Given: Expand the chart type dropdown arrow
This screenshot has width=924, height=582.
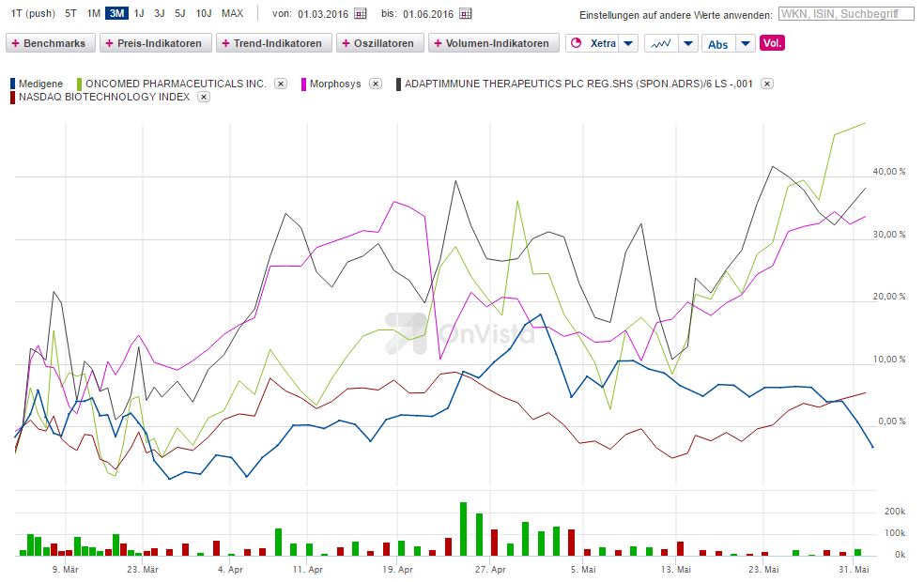Looking at the screenshot, I should (688, 43).
